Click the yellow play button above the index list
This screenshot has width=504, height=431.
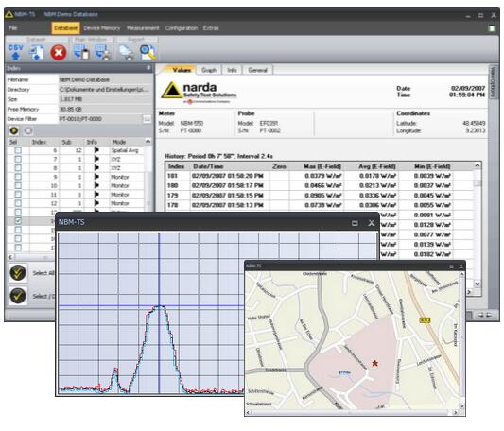point(14,130)
